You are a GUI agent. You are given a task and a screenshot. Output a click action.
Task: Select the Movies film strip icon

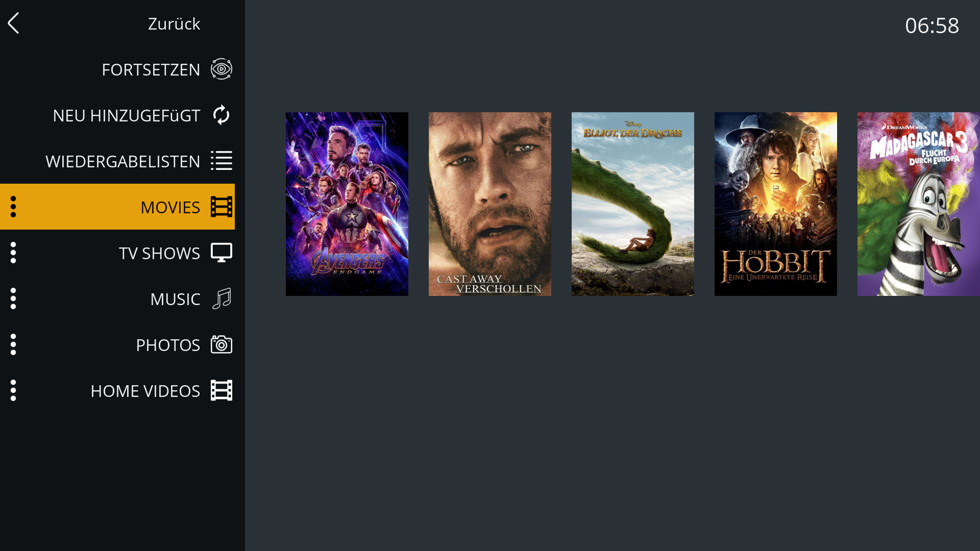(222, 207)
